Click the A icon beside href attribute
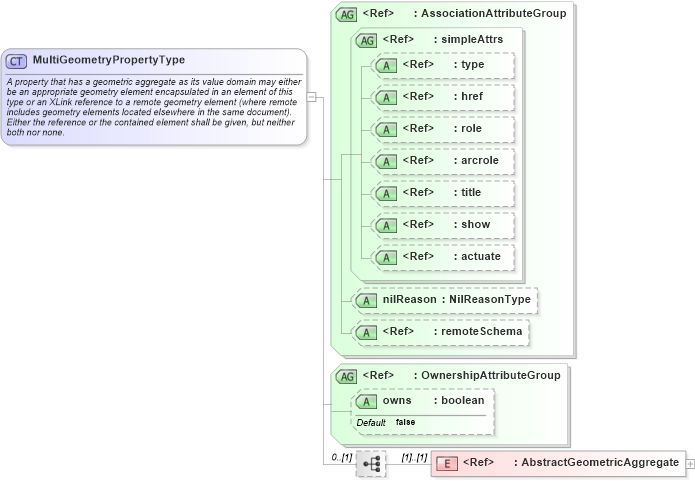 tap(386, 98)
